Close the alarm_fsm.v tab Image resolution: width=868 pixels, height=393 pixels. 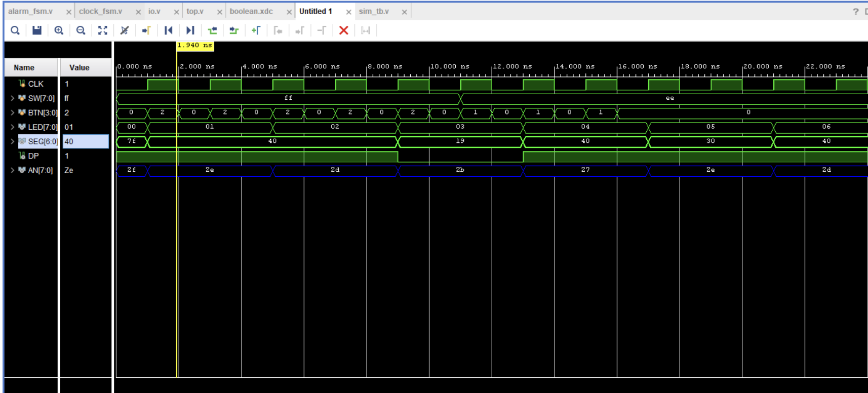click(x=68, y=12)
